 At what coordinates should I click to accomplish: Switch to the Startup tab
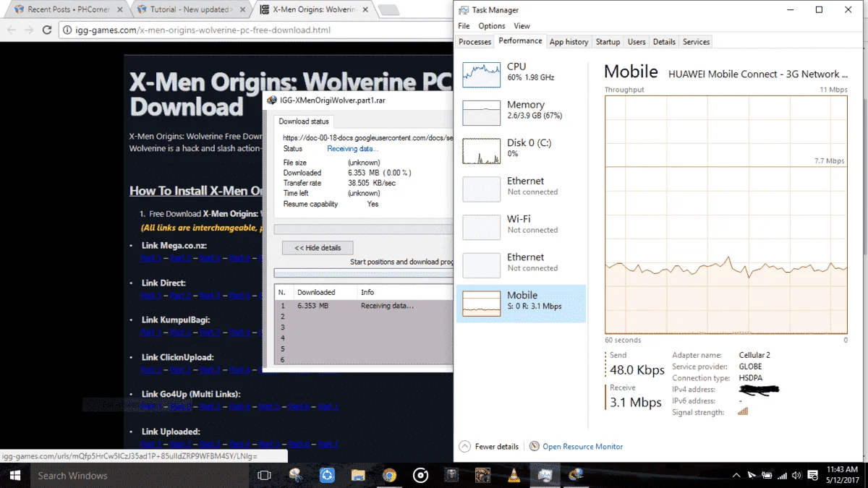pyautogui.click(x=608, y=42)
